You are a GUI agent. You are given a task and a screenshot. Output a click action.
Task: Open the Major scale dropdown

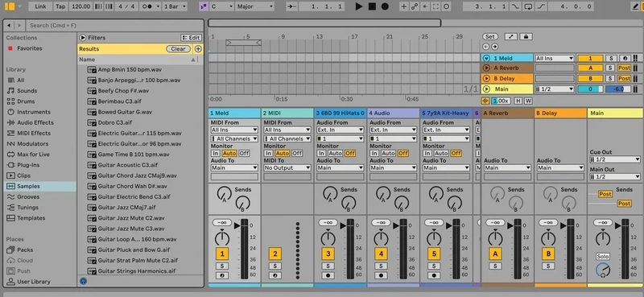(254, 6)
